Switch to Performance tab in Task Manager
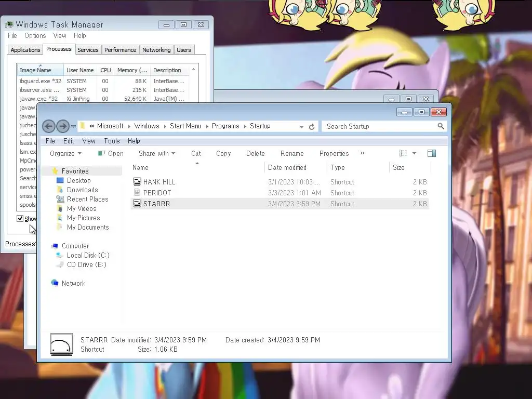Viewport: 532px width, 399px height. point(120,50)
